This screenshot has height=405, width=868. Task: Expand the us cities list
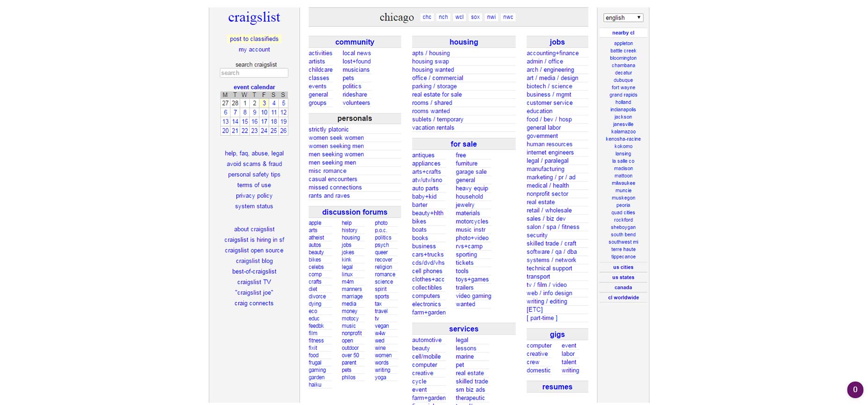[623, 267]
